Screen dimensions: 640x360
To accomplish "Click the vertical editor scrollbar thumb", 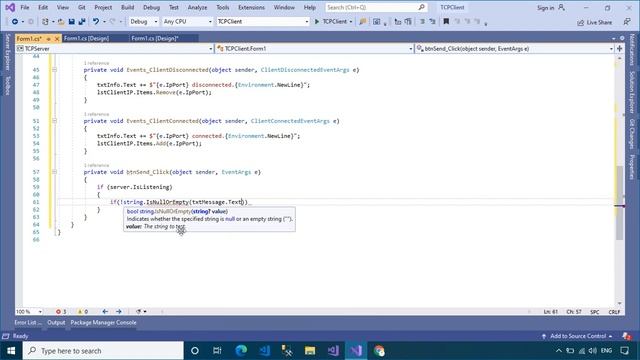I will pos(620,203).
